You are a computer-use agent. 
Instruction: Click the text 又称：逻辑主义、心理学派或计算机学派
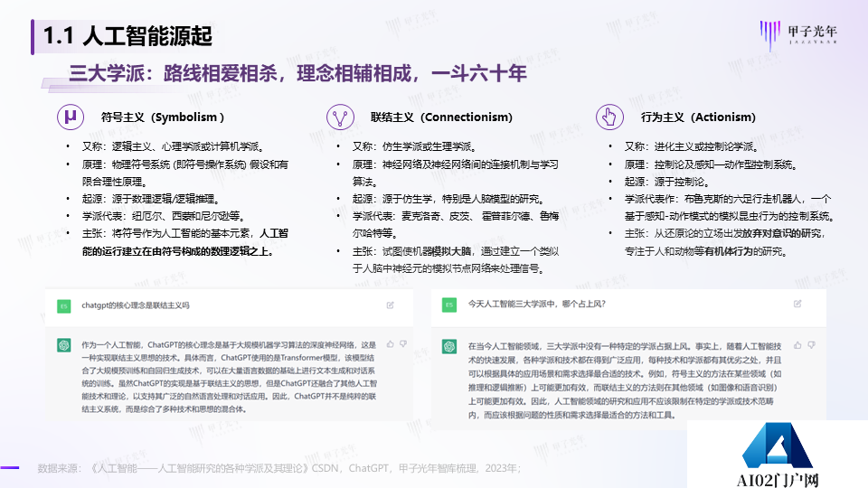tap(174, 146)
